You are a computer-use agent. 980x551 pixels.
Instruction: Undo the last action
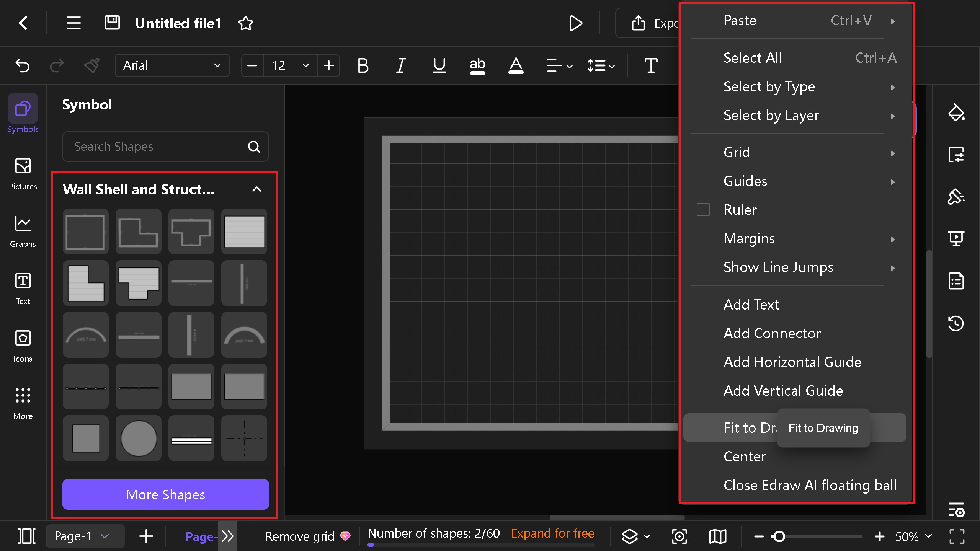tap(23, 65)
